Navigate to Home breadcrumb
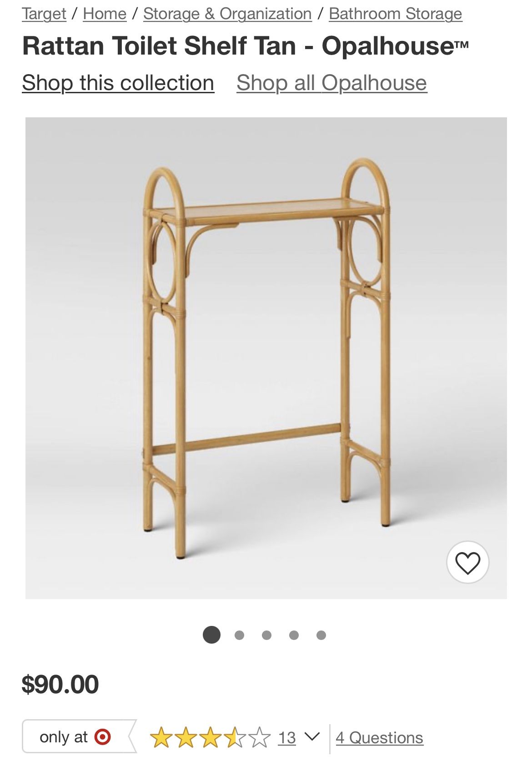Image resolution: width=532 pixels, height=761 pixels. click(x=105, y=14)
